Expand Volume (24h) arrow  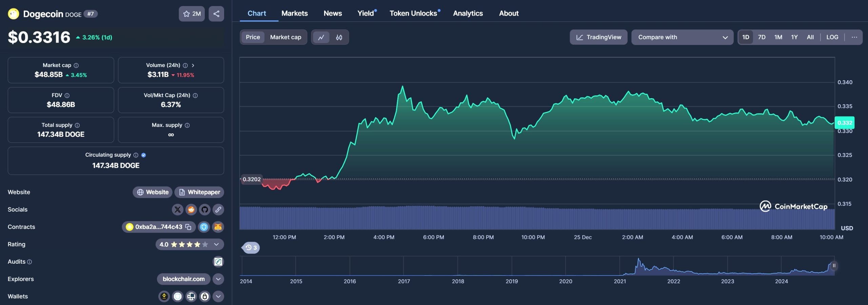193,65
